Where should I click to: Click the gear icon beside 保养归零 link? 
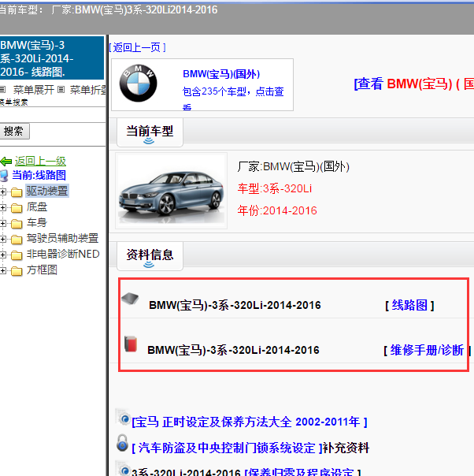tap(123, 469)
